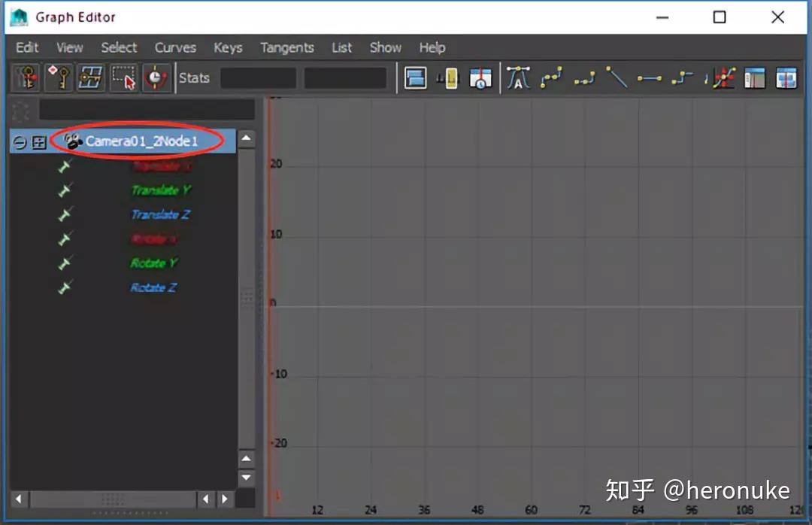Apply Auto tangents to selected keys

pyautogui.click(x=517, y=77)
